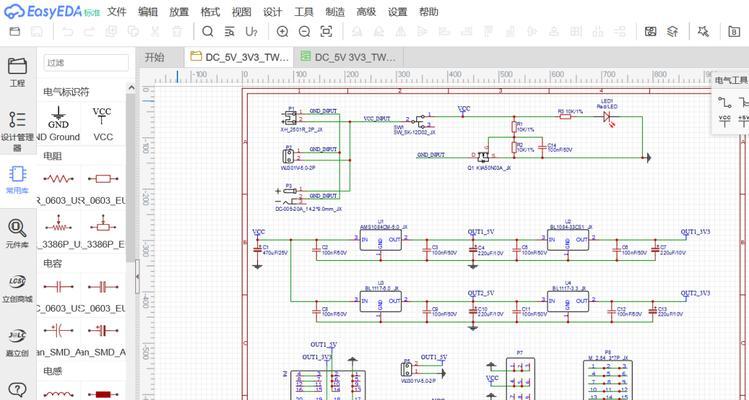This screenshot has width=749, height=400.
Task: Click the zoom out toolbar icon
Action: click(x=304, y=32)
